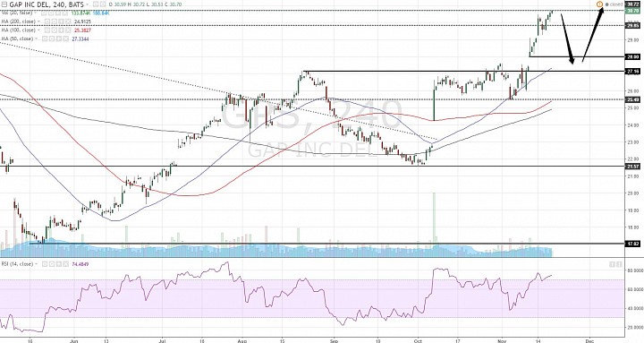Click the icon just before the X in the MA (200, close) row

click(x=61, y=21)
